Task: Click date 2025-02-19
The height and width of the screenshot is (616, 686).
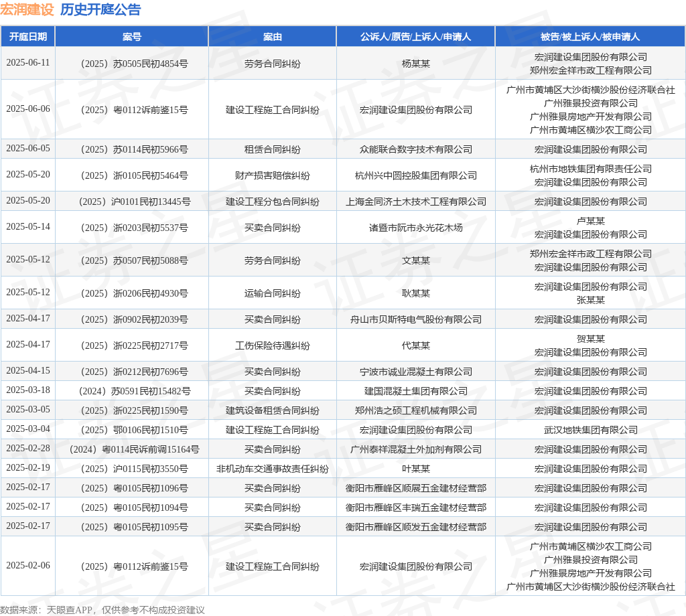Action: [x=28, y=467]
